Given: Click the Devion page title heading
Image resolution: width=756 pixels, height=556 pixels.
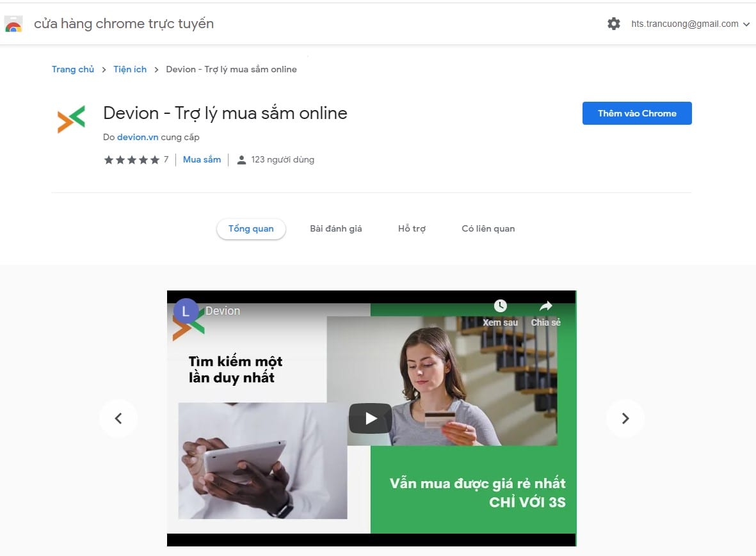Looking at the screenshot, I should (x=225, y=113).
